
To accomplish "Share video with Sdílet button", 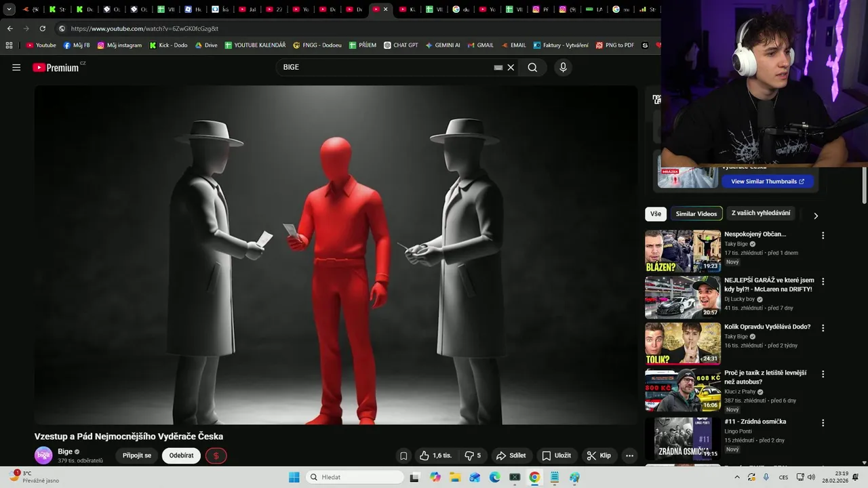I will coord(511,455).
